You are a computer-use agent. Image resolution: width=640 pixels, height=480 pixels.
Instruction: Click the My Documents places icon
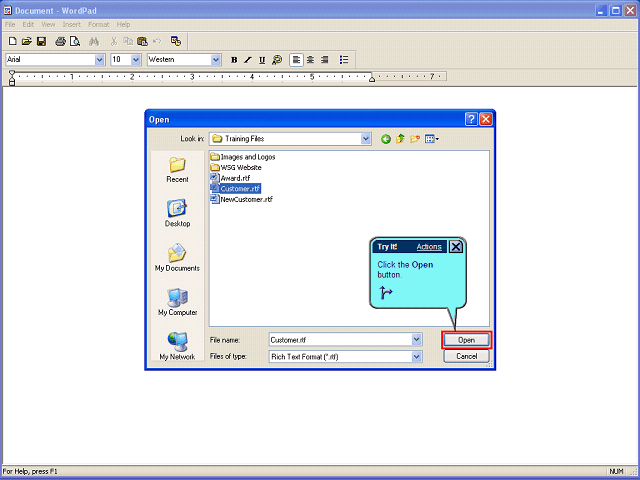[x=178, y=258]
